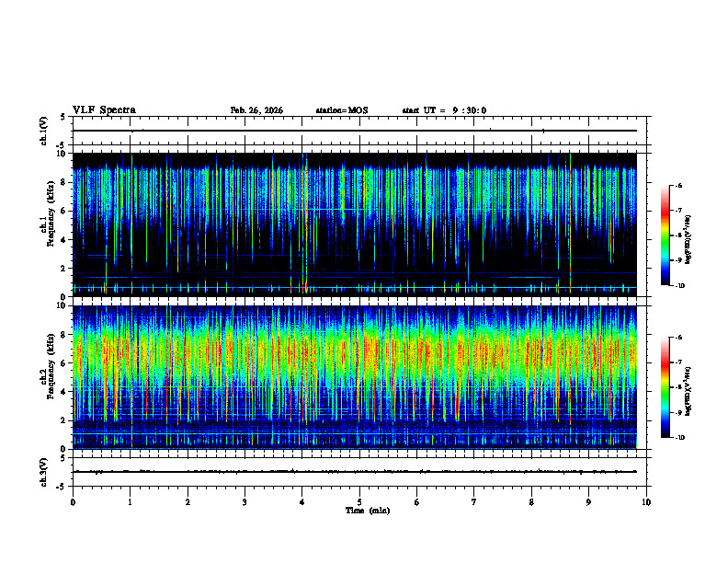Click the "-6" tick on ch.1 color bar
The image size is (728, 563).
coord(678,185)
